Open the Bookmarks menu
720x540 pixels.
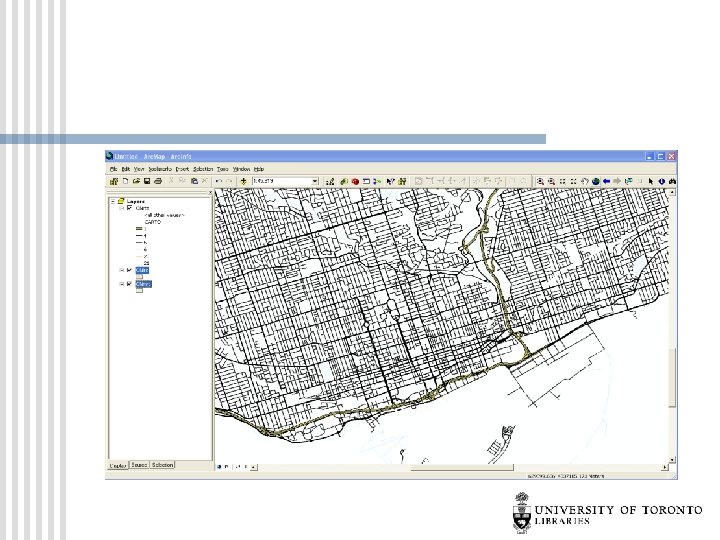tap(160, 169)
